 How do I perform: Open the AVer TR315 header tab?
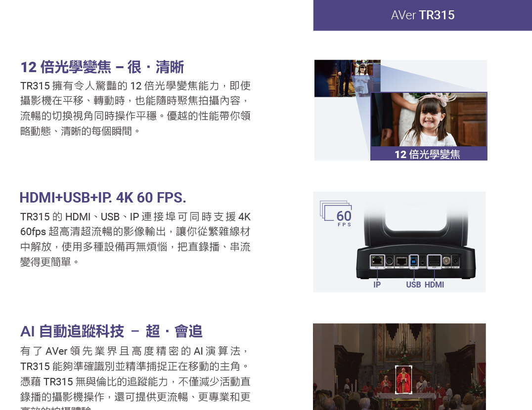(422, 15)
